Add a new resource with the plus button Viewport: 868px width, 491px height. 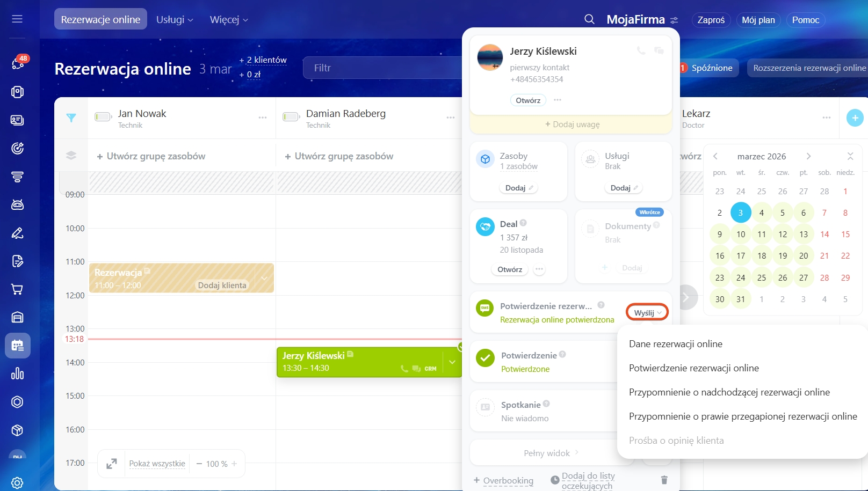(855, 118)
